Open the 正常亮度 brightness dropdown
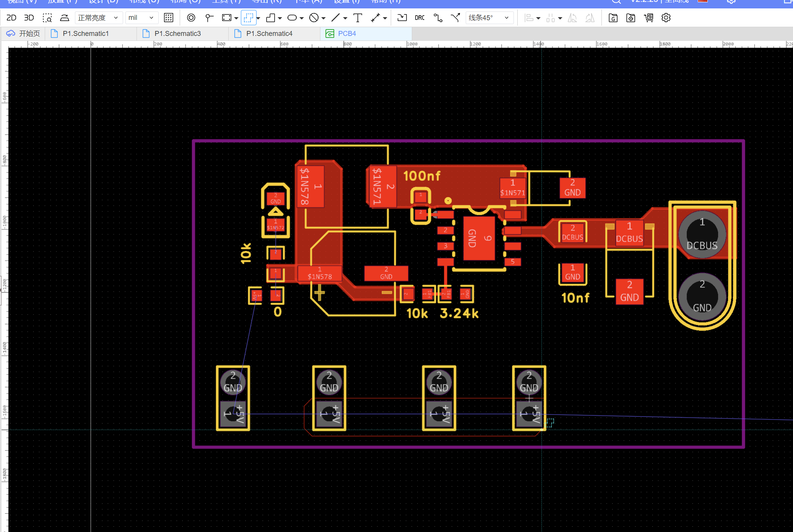Viewport: 793px width, 532px height. coord(99,18)
